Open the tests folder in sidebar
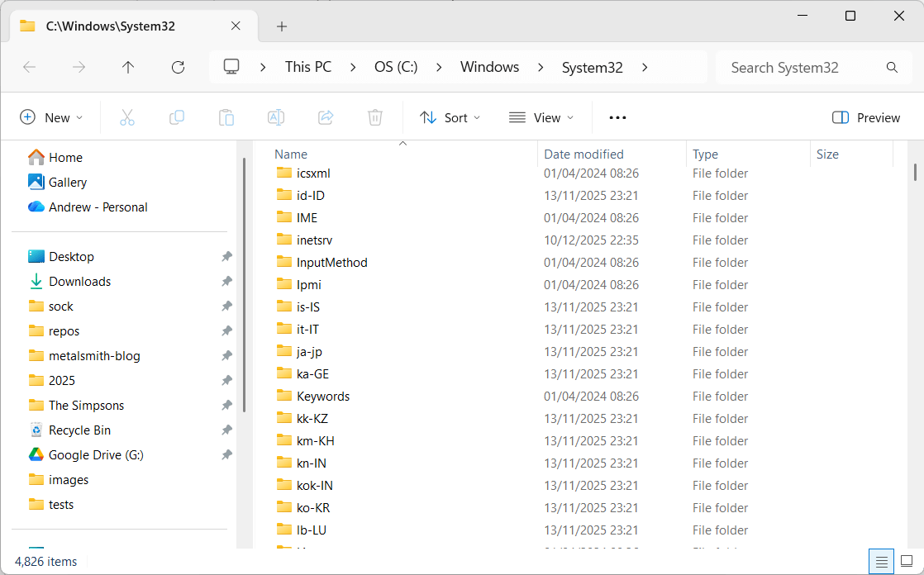Image resolution: width=924 pixels, height=575 pixels. (x=50, y=504)
